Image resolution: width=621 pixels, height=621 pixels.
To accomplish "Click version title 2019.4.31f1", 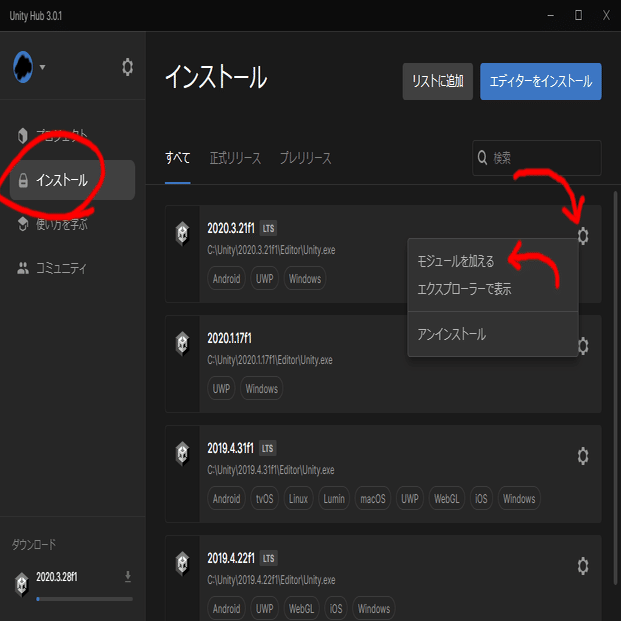I will [x=230, y=448].
